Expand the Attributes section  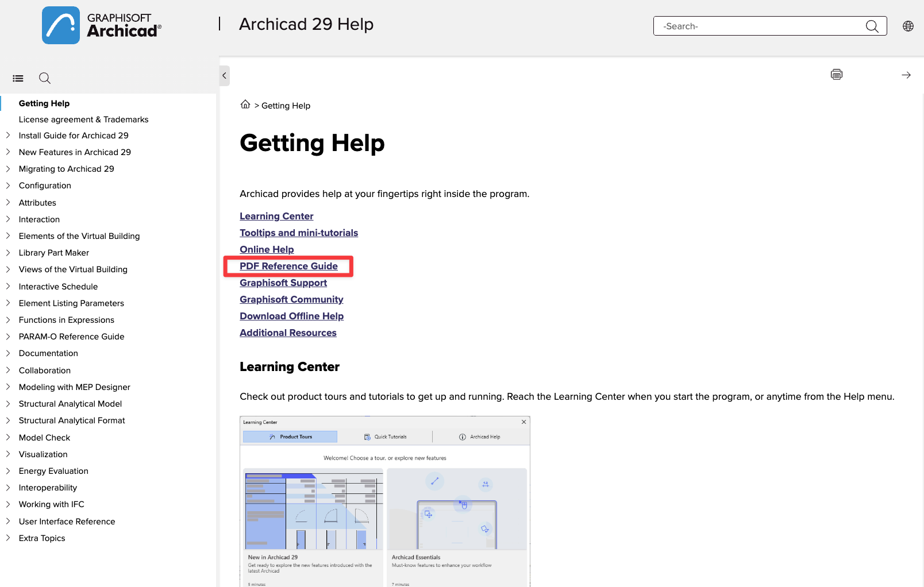8,203
